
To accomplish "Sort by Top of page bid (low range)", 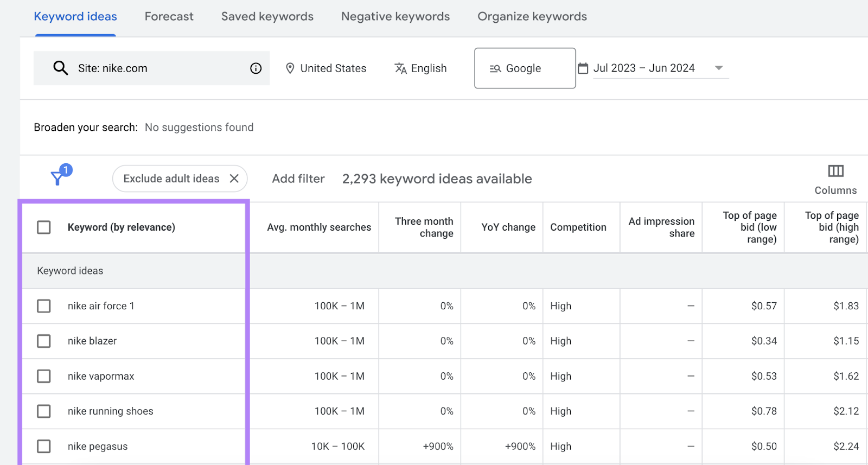I will (x=750, y=227).
